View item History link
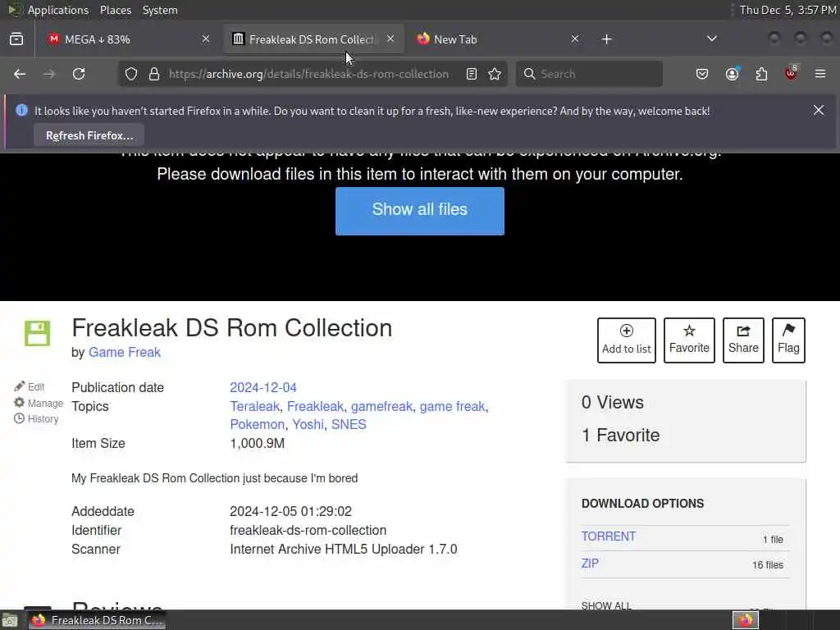The height and width of the screenshot is (630, 840). [x=36, y=419]
